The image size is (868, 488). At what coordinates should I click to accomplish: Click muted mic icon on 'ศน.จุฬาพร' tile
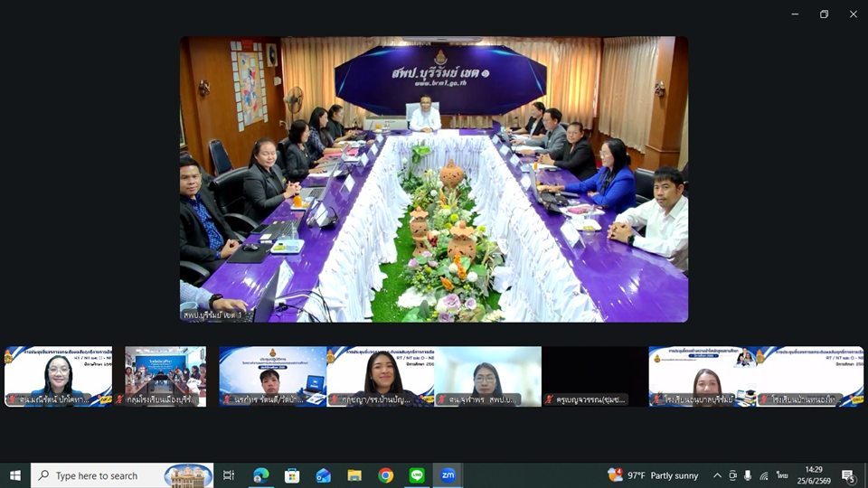tap(442, 399)
